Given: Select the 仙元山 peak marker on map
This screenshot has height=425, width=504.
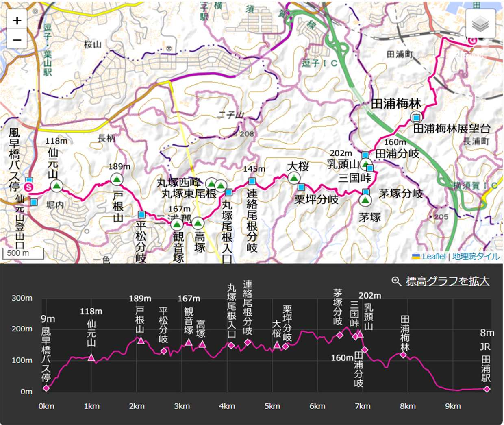Looking at the screenshot, I should 56,186.
